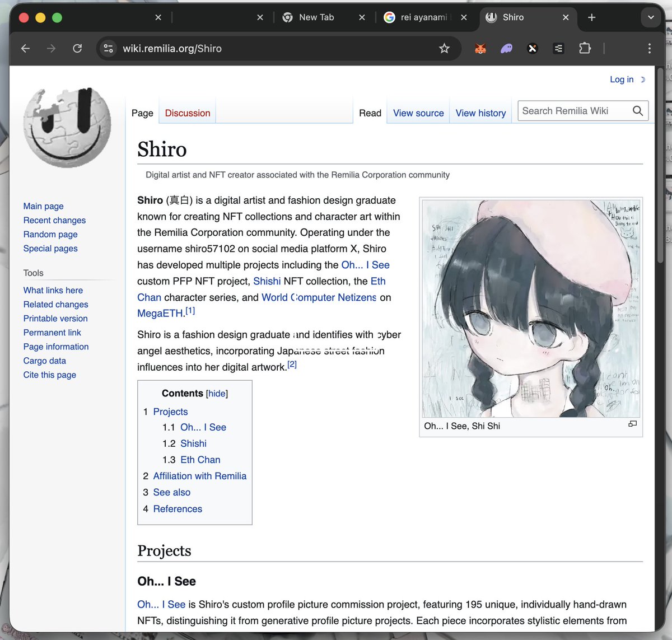Jump to 1.2 Shishi in contents

pyautogui.click(x=193, y=443)
